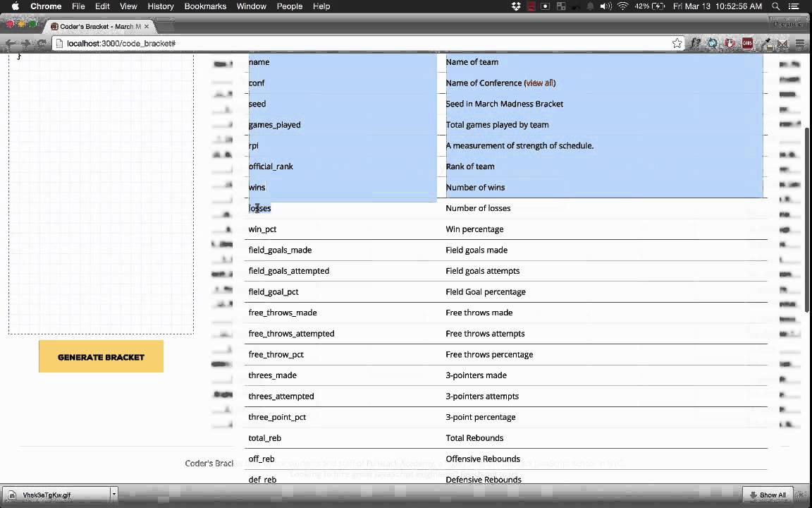Click 'A measurement of strength of schedule.' text
Screen dimensions: 812x508
pos(520,145)
